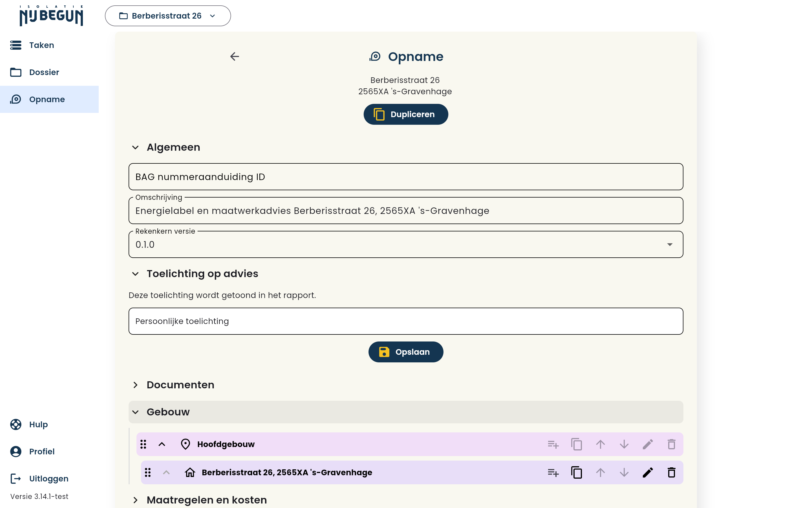Image resolution: width=812 pixels, height=508 pixels.
Task: Toggle the Berberisstraat 26 row chevron
Action: click(x=166, y=472)
